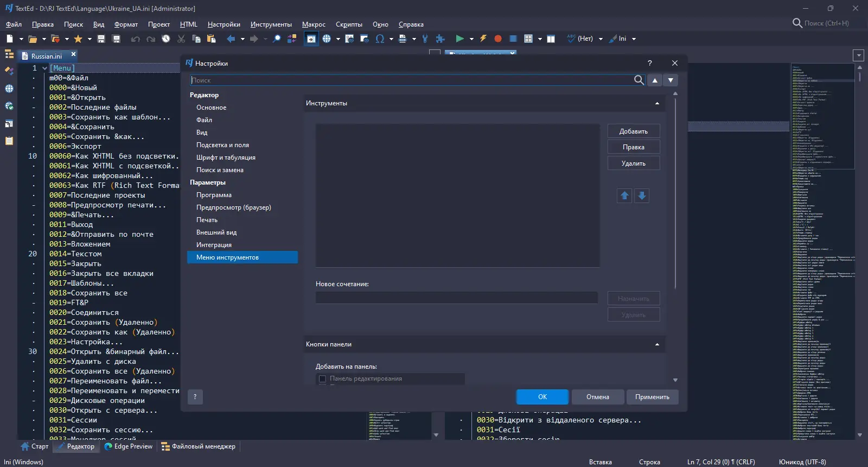Click the New file toolbar icon
Viewport: 868px width, 467px height.
tap(10, 39)
